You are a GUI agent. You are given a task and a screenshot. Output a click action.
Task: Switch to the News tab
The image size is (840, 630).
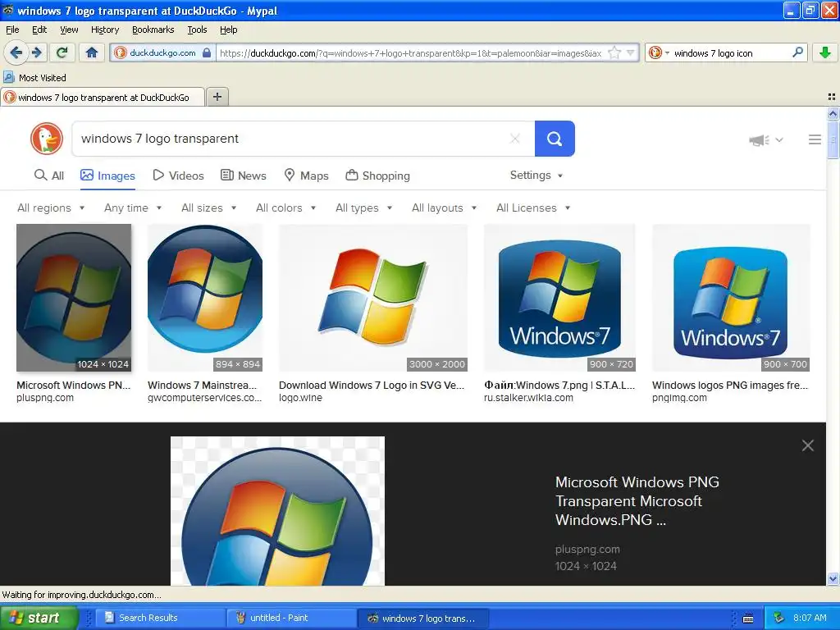pyautogui.click(x=244, y=176)
